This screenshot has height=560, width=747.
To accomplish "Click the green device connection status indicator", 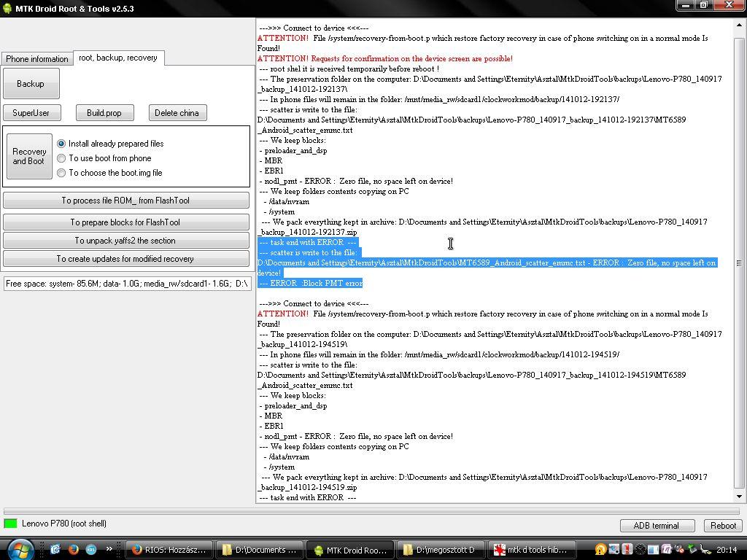I will pos(10,524).
